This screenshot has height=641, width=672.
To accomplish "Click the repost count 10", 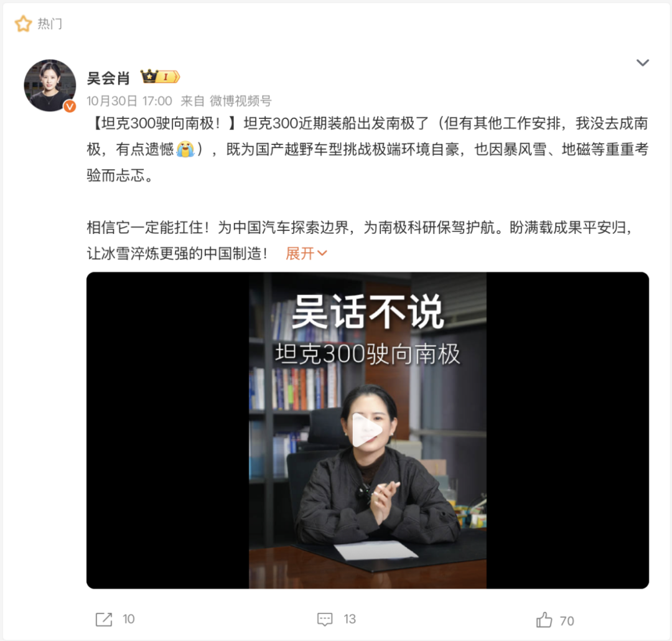I will coord(129,619).
